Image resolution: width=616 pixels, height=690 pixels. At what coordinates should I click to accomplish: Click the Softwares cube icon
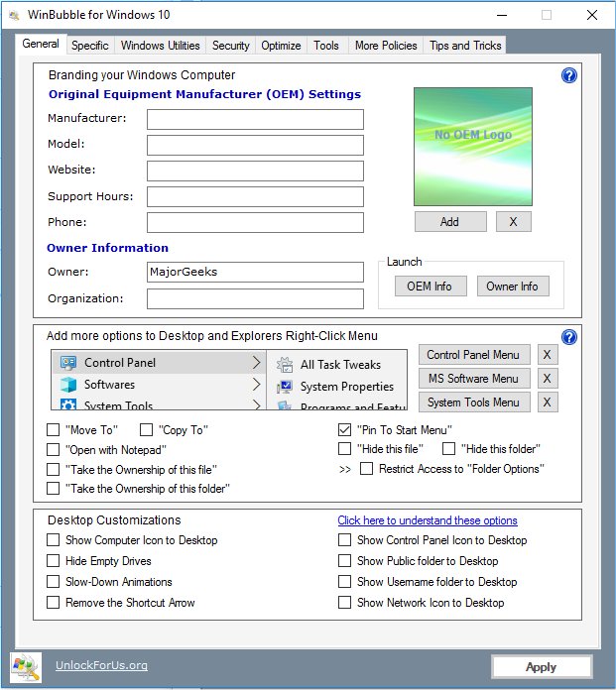68,385
